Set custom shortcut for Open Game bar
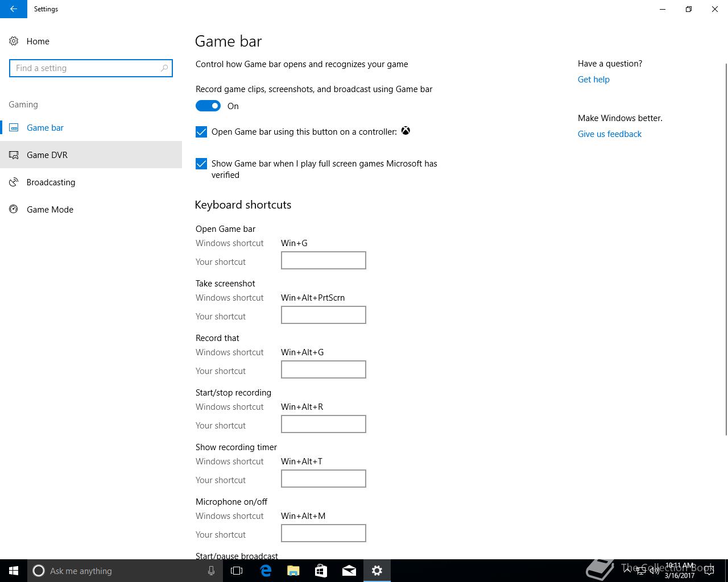 (x=324, y=260)
